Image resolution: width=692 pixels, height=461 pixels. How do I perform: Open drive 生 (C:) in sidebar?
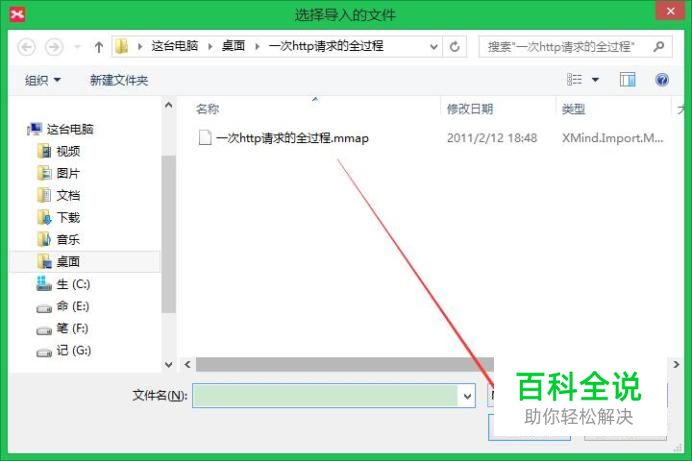point(63,284)
